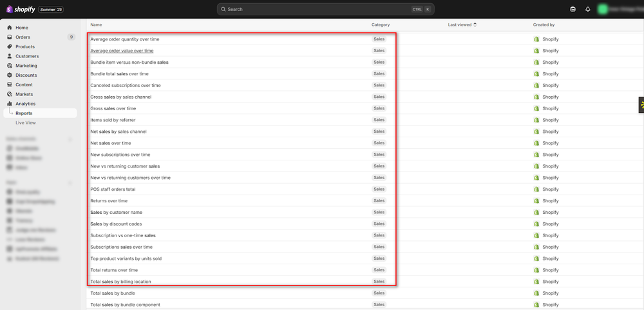Open Returns over time report
644x310 pixels.
[109, 200]
